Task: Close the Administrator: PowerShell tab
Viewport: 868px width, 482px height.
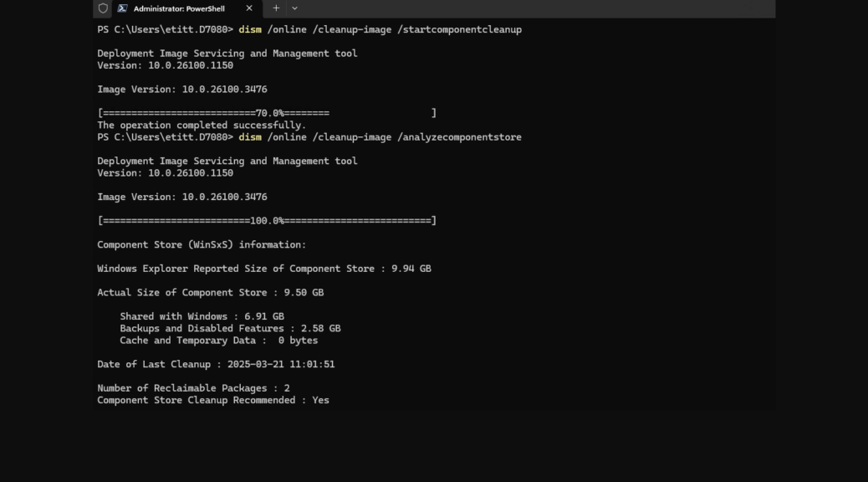Action: click(x=249, y=8)
